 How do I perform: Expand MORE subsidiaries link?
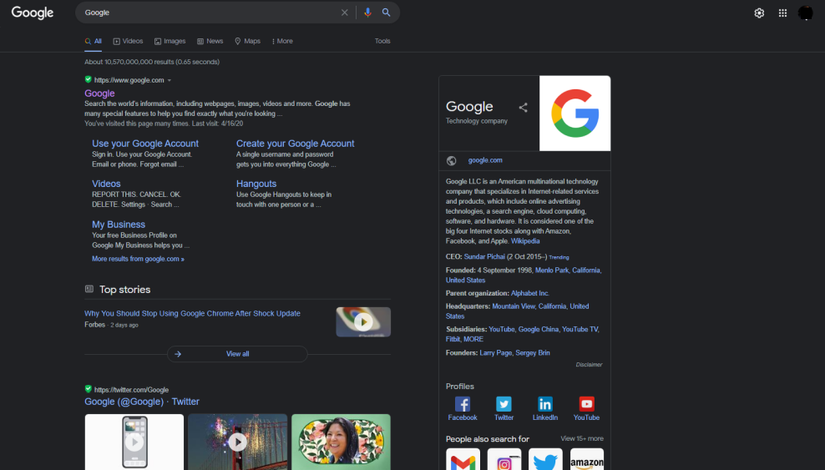coord(473,339)
